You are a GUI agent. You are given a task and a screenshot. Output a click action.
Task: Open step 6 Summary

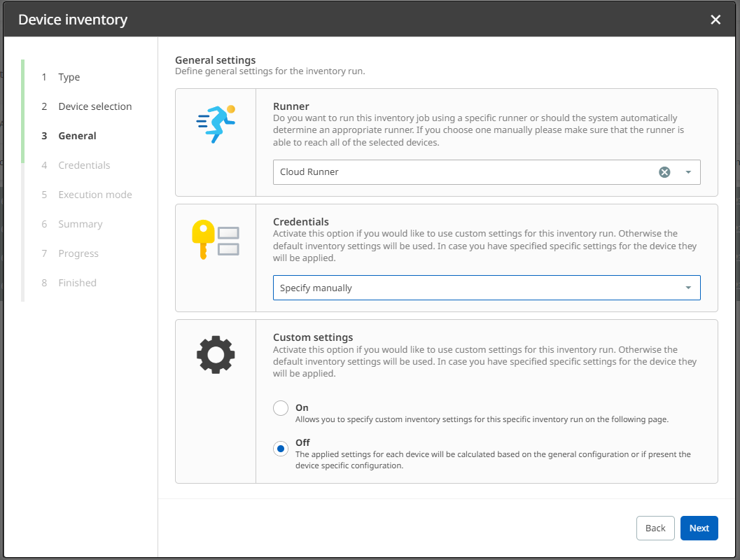[80, 224]
